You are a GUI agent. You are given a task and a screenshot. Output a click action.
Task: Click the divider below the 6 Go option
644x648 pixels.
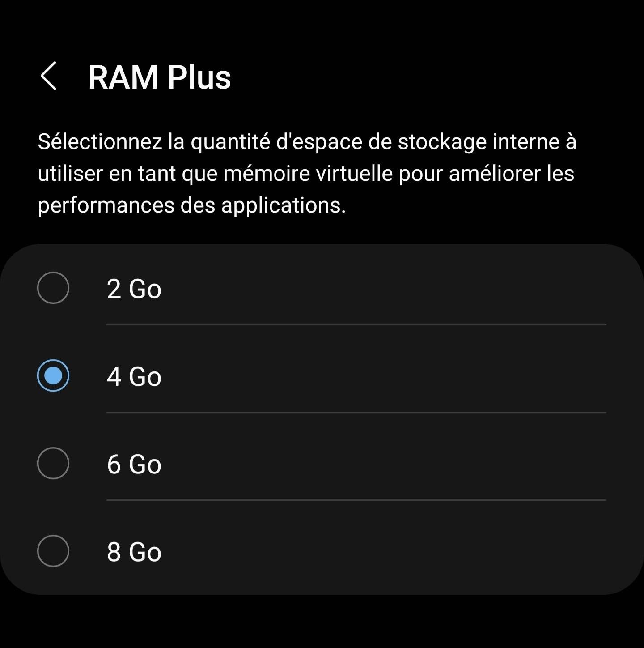tap(356, 500)
